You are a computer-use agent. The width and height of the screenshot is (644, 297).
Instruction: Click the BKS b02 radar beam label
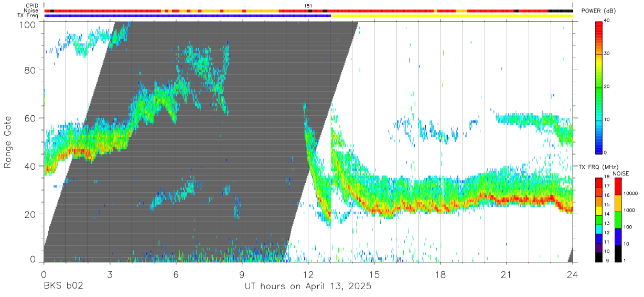pos(63,287)
